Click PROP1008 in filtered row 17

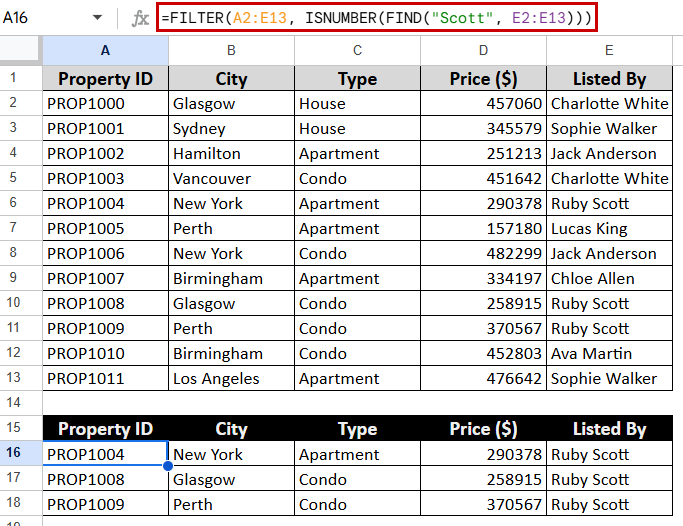(105, 479)
